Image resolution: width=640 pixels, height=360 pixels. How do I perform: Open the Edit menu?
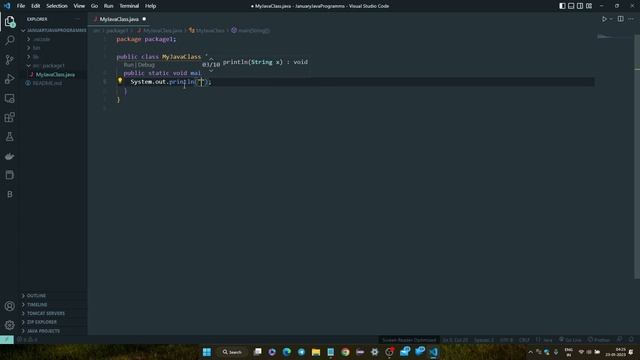click(x=36, y=6)
